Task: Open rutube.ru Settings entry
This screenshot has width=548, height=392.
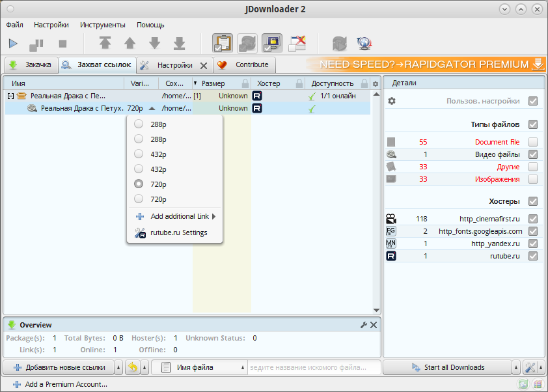Action: coord(174,232)
